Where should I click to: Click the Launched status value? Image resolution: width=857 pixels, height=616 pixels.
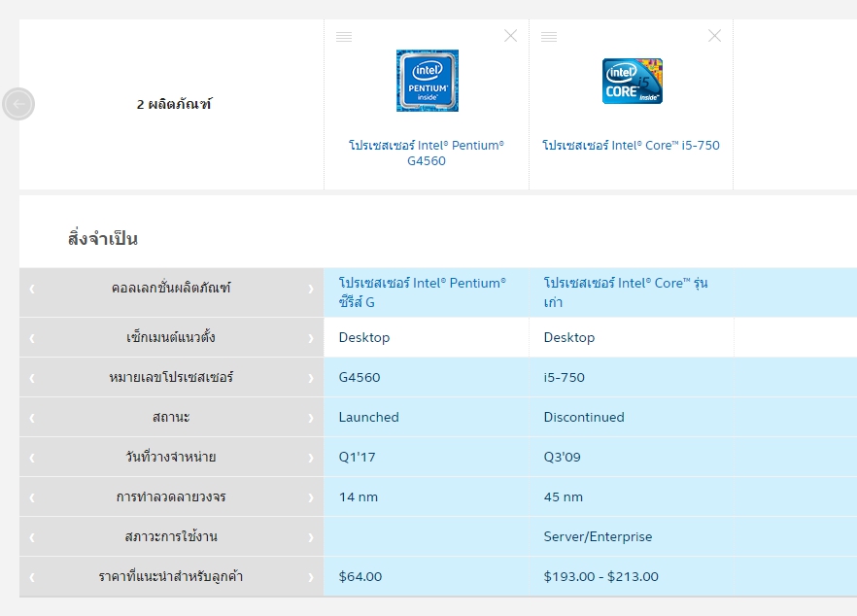click(369, 417)
